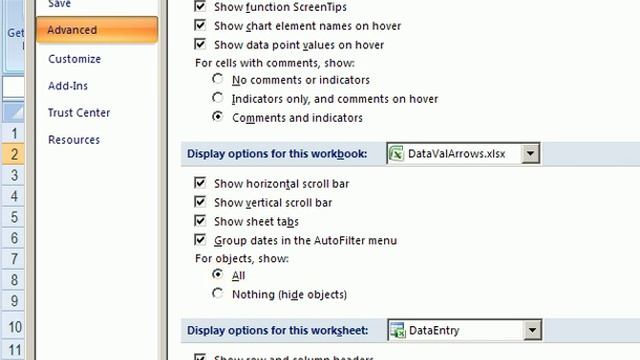Select Comments and indicators radio button

click(218, 117)
